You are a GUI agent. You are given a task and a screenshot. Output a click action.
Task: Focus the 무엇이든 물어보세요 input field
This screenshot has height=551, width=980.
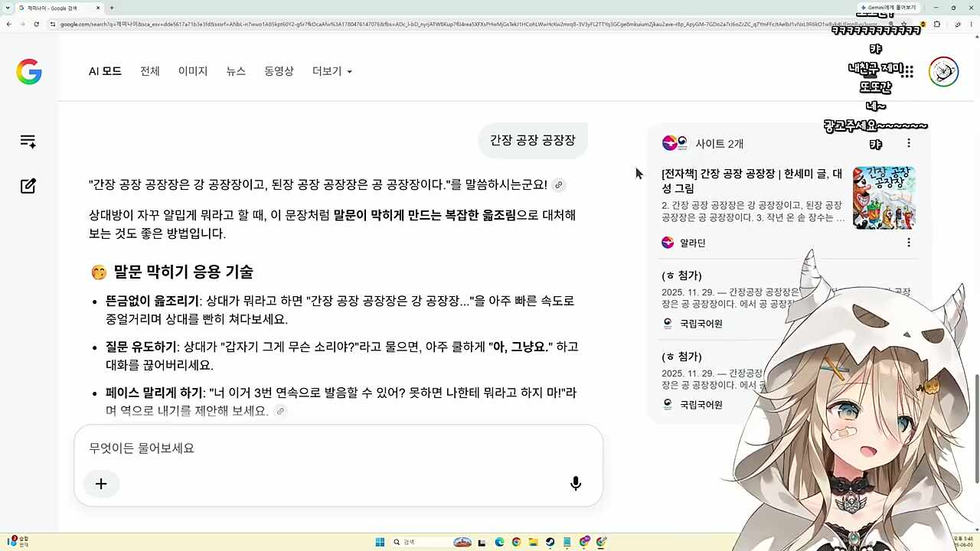click(338, 448)
